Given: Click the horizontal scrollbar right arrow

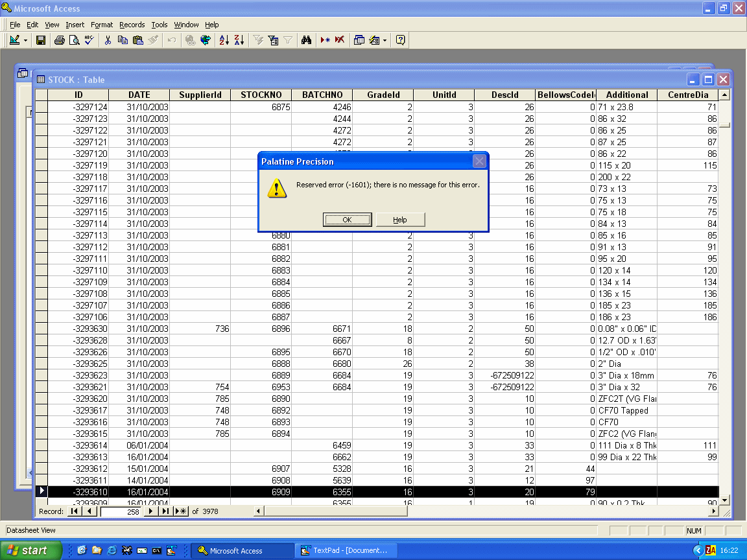Looking at the screenshot, I should (x=713, y=511).
